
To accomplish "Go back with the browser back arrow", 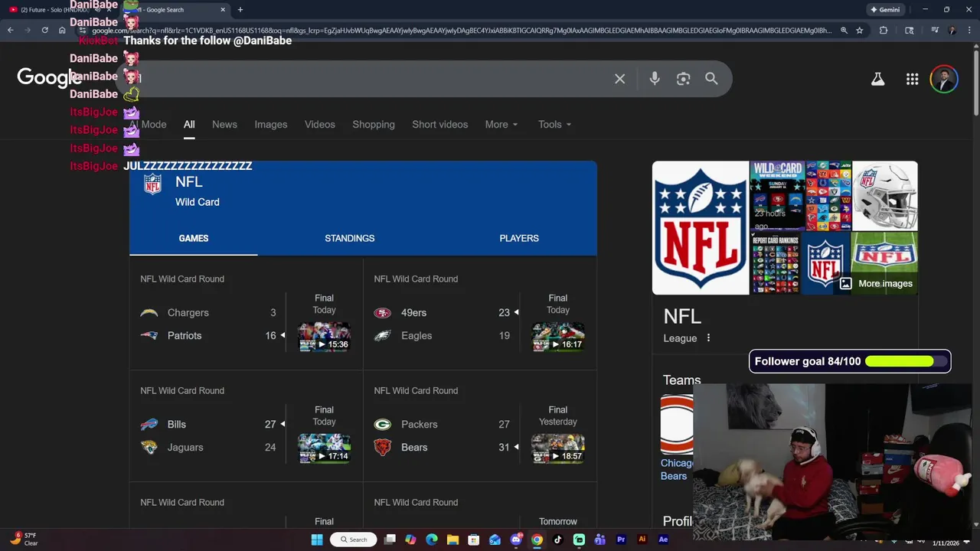I will (x=10, y=30).
